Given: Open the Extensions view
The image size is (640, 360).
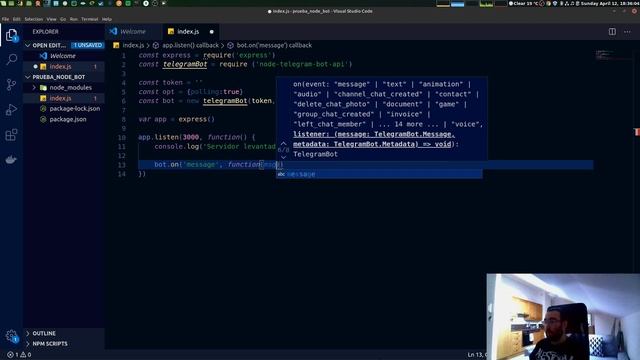Looking at the screenshot, I should pyautogui.click(x=11, y=135).
